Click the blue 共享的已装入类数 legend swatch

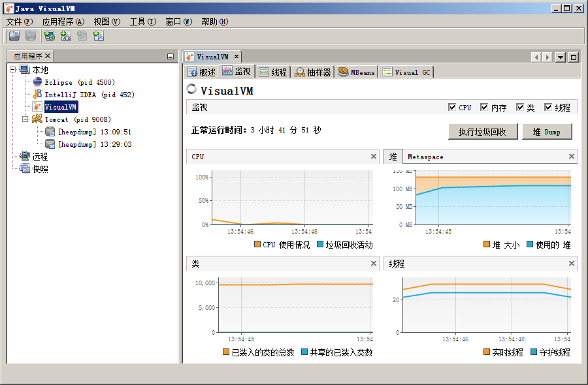pos(304,352)
